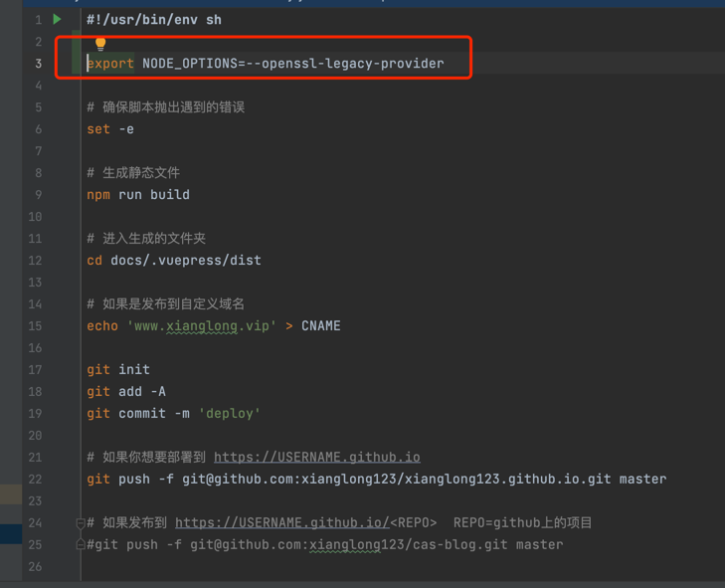Click line number 3 in the gutter
This screenshot has height=588, width=725.
coord(38,64)
